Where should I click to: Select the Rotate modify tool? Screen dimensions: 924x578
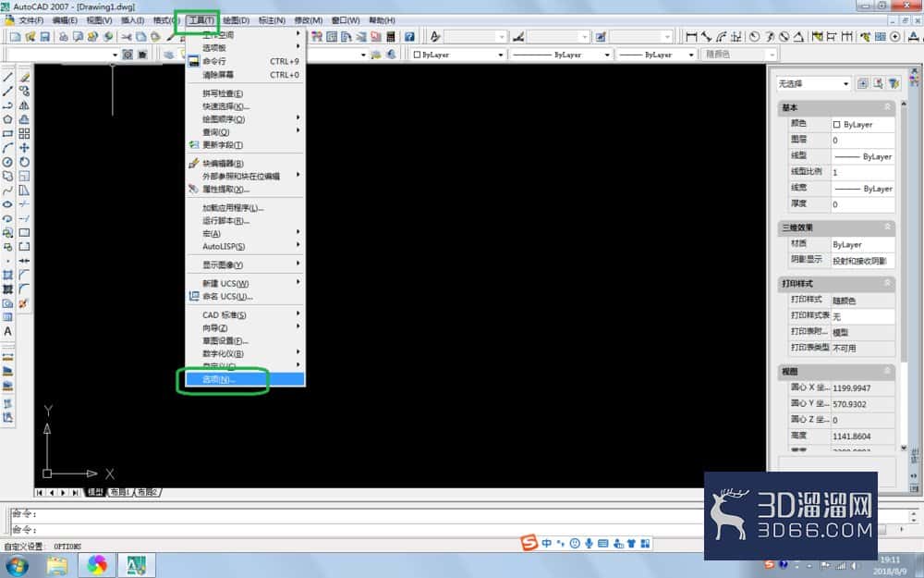click(24, 162)
